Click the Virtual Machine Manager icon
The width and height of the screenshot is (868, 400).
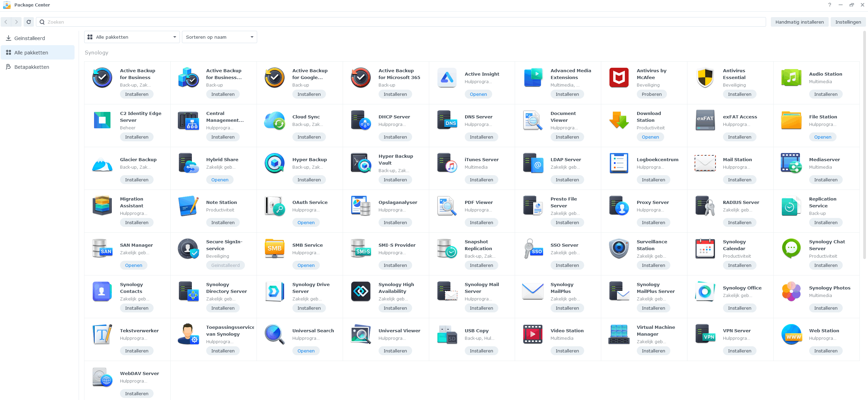pos(619,334)
